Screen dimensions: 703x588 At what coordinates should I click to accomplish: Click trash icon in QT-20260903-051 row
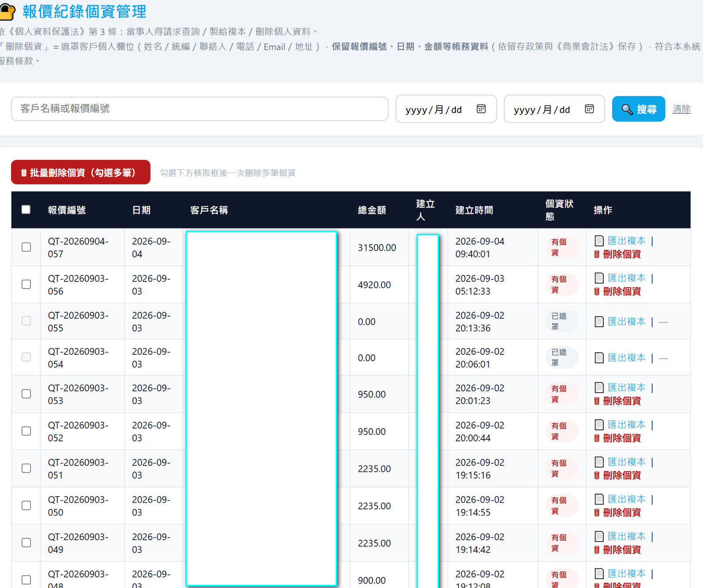pyautogui.click(x=597, y=475)
